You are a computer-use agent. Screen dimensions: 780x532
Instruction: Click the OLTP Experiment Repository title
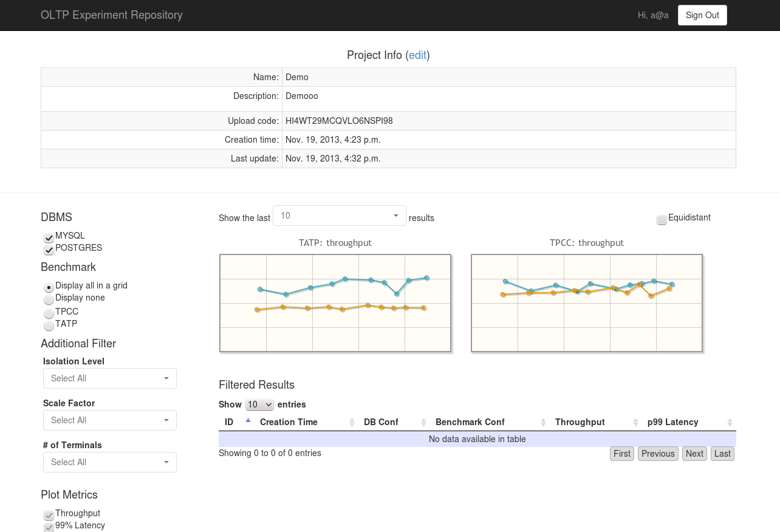[112, 15]
